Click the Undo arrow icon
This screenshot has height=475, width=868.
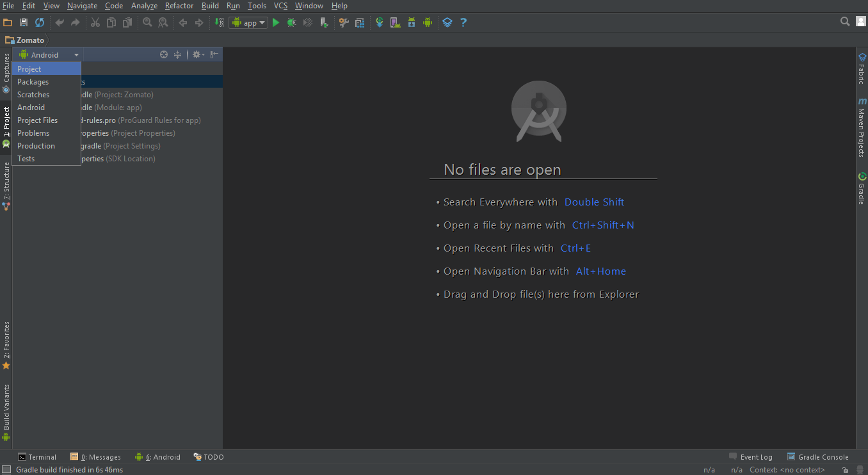60,22
